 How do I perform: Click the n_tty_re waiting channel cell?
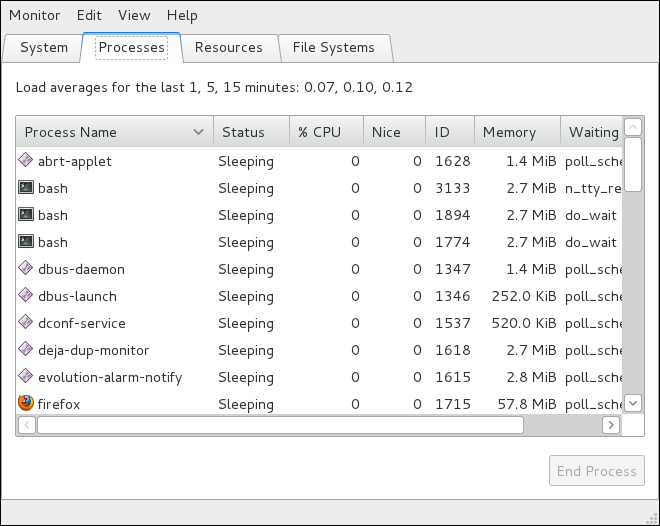593,189
